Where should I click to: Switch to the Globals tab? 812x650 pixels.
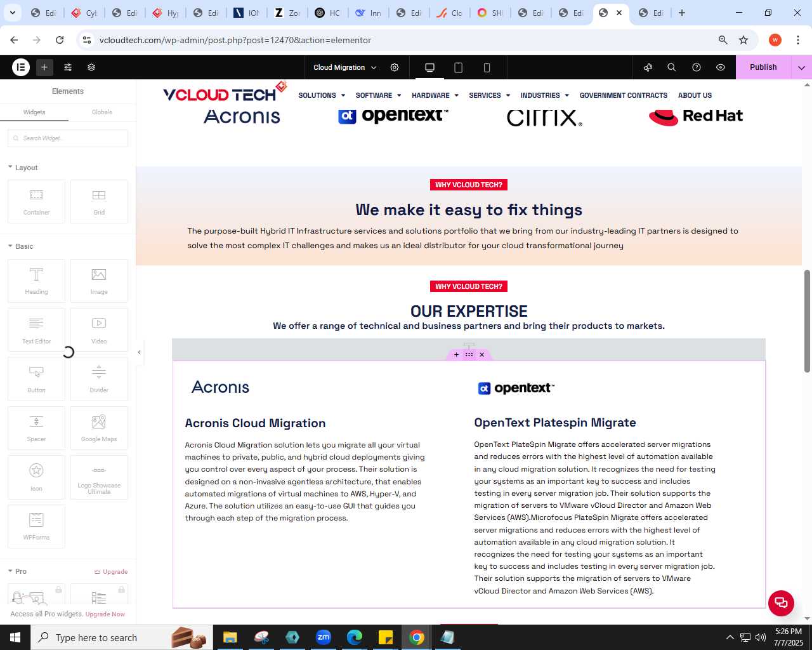(101, 112)
